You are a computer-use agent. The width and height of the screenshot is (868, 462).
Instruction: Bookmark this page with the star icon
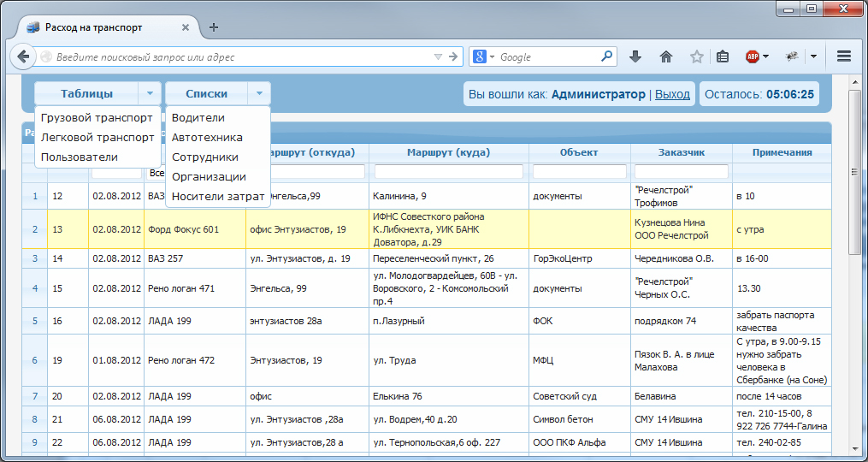click(696, 56)
